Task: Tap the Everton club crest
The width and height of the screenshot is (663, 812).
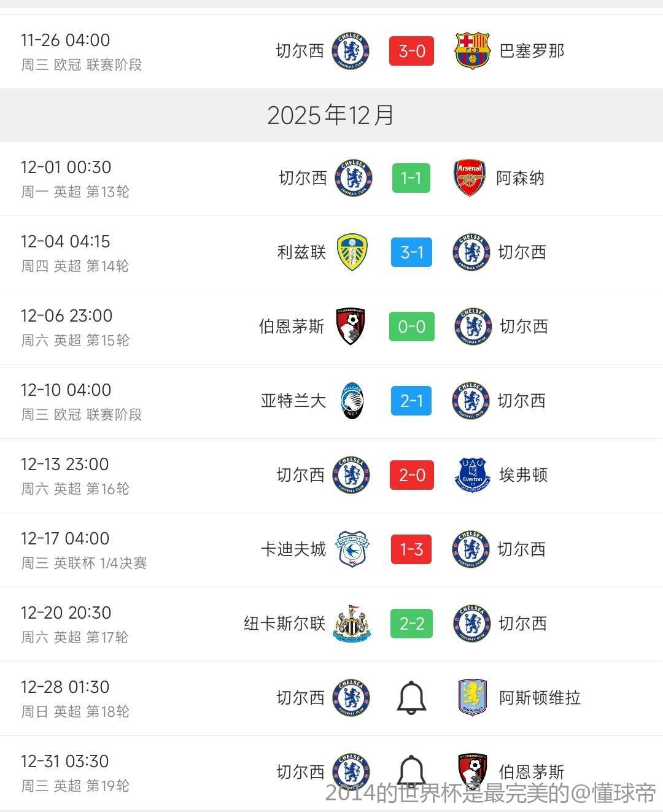Action: (472, 475)
